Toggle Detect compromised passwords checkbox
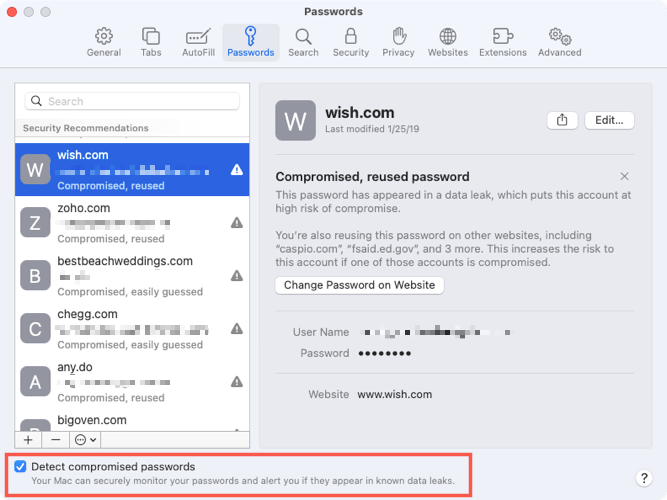This screenshot has width=667, height=500. pos(20,466)
